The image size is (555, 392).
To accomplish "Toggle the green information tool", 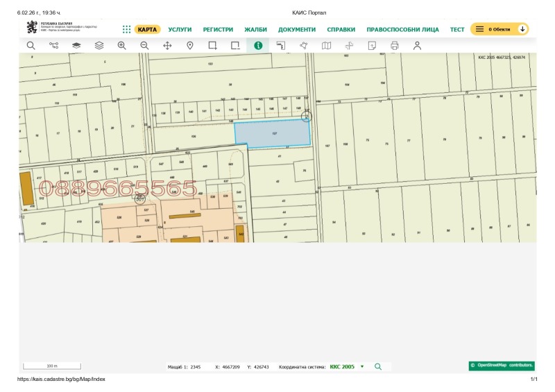I will click(258, 46).
